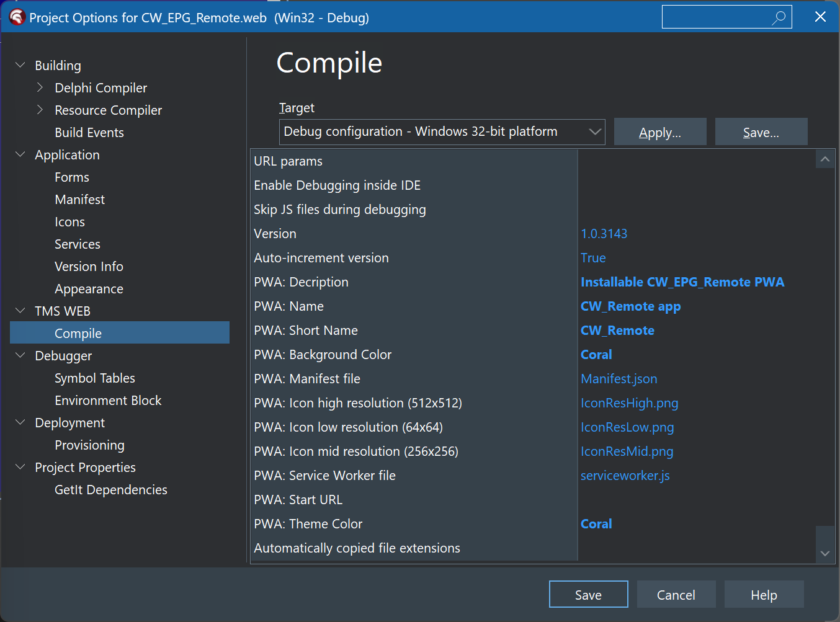Screen dimensions: 840x622
Task: Click the search magnifier icon in title bar
Action: [779, 17]
